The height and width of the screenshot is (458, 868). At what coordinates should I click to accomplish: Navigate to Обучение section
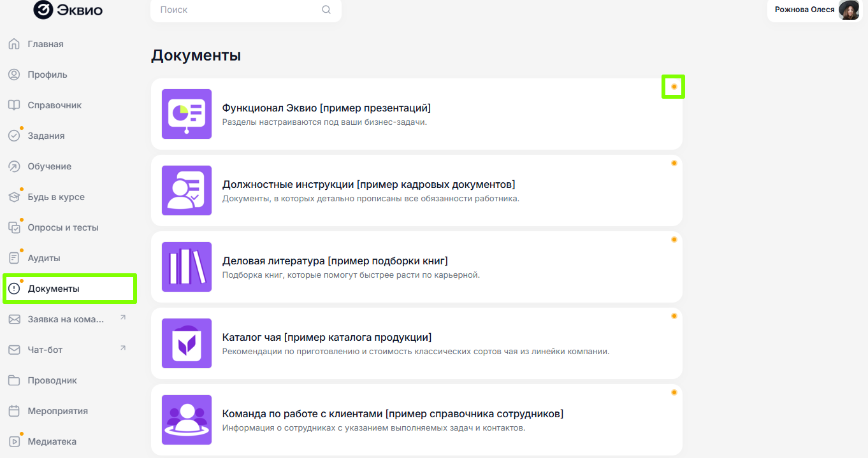pyautogui.click(x=49, y=166)
